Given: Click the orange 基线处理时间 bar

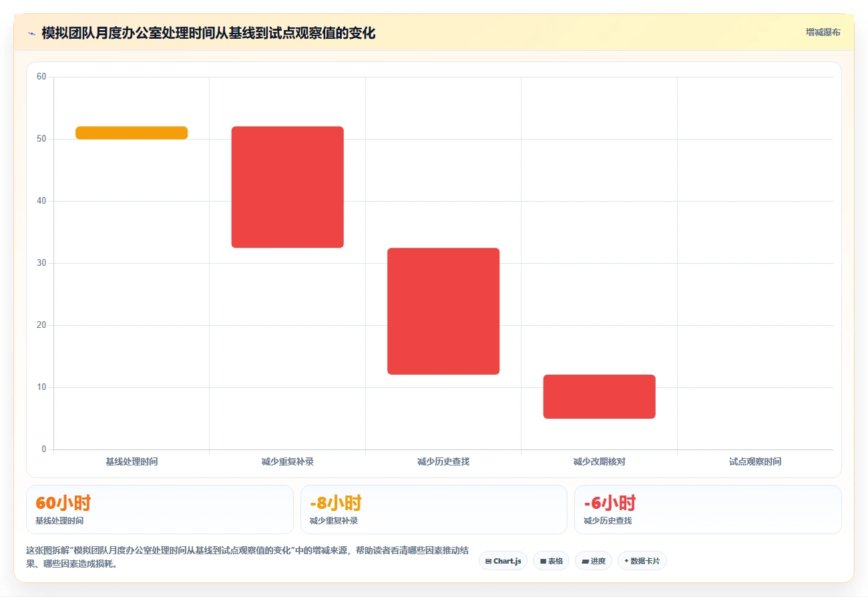Looking at the screenshot, I should click(x=132, y=133).
